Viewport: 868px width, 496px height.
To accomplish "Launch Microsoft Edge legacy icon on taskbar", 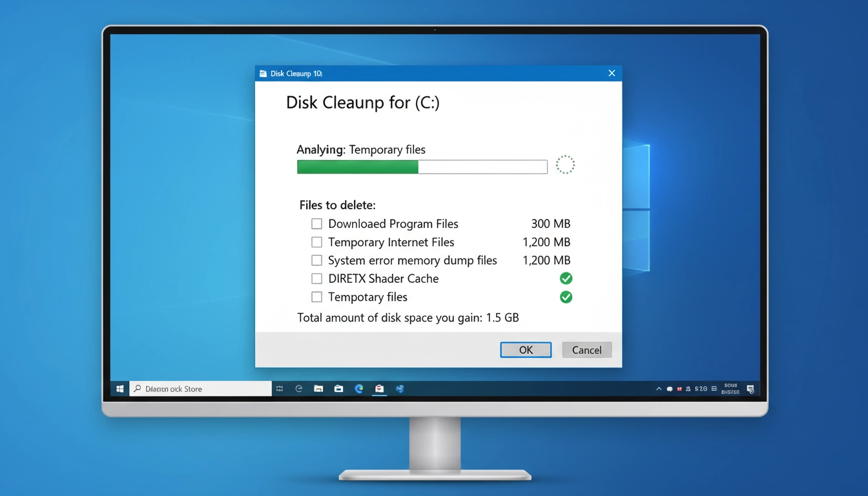I will [x=298, y=388].
